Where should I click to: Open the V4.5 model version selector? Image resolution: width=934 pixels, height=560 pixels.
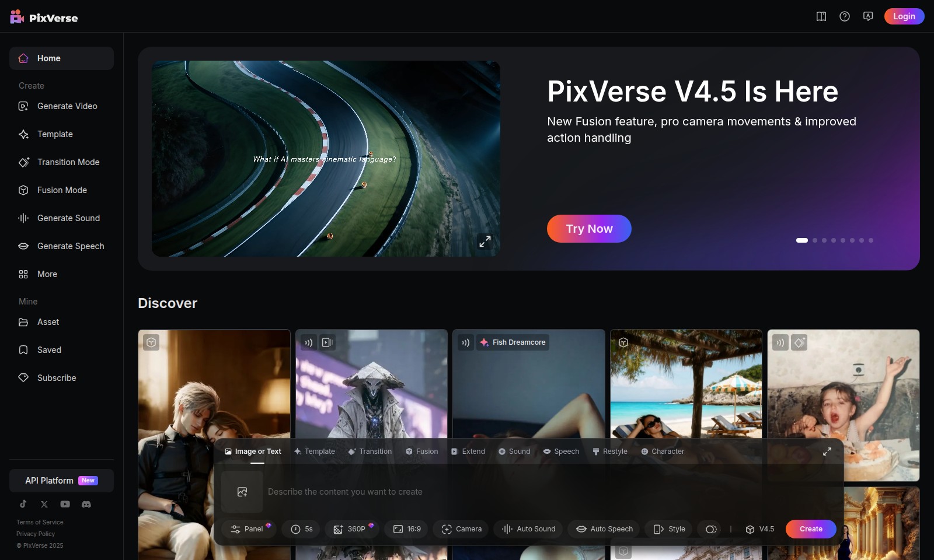tap(760, 529)
